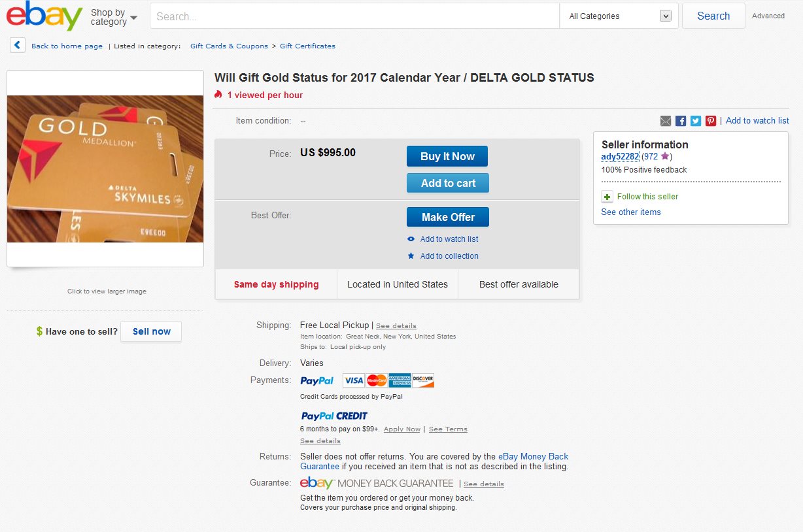Click the star icon beside Add to collection
Image resolution: width=803 pixels, height=532 pixels.
pos(411,256)
